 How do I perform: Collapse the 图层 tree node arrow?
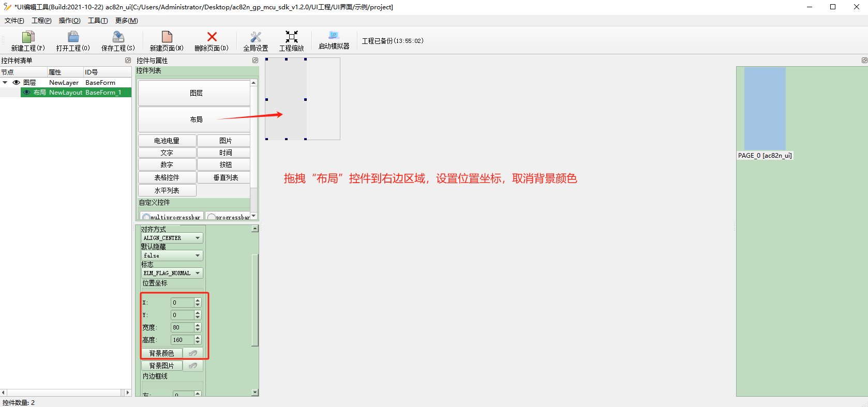coord(5,83)
